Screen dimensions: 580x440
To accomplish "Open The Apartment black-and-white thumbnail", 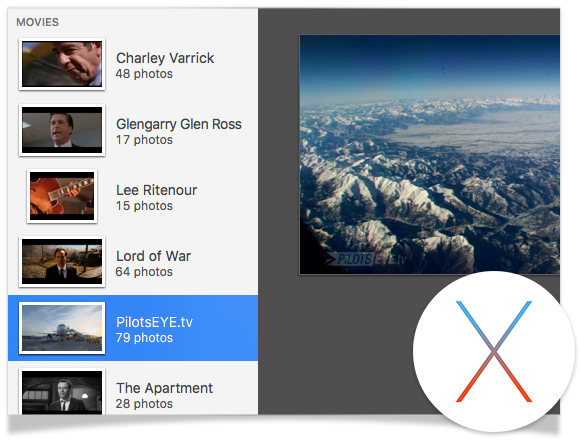I will tap(62, 392).
